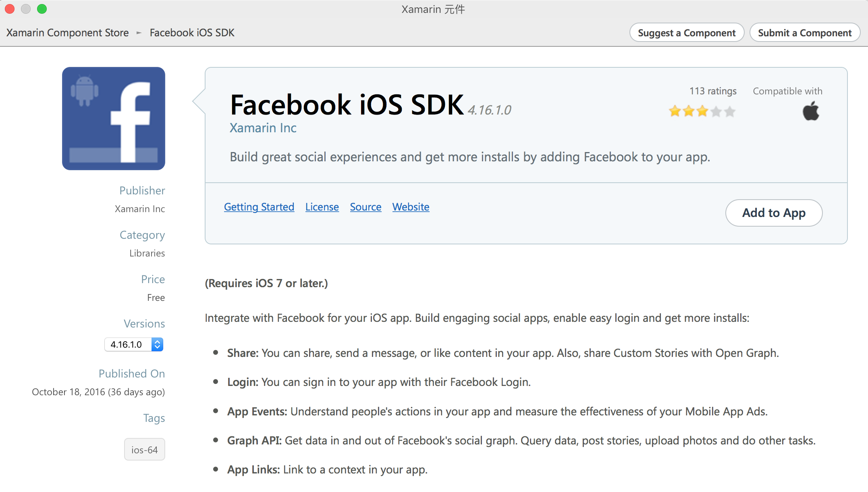Click Submit a Component button
868x492 pixels.
(x=805, y=33)
